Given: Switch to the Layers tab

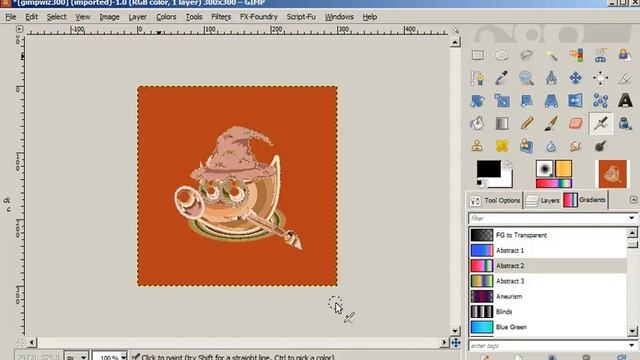Looking at the screenshot, I should [x=542, y=200].
